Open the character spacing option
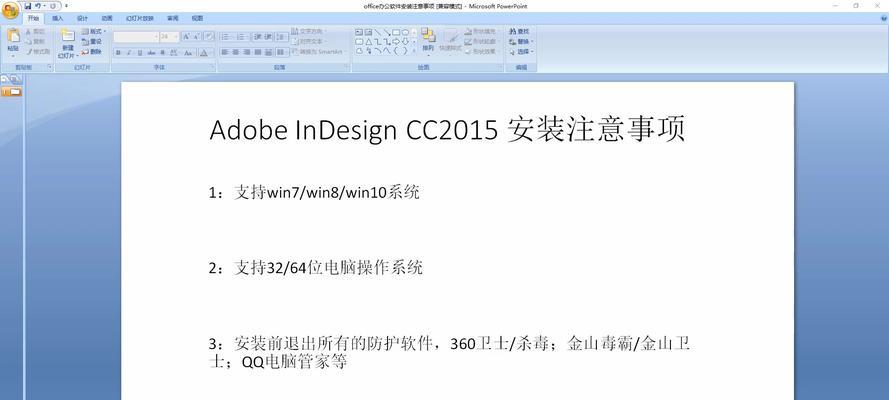The width and height of the screenshot is (889, 400). point(173,52)
